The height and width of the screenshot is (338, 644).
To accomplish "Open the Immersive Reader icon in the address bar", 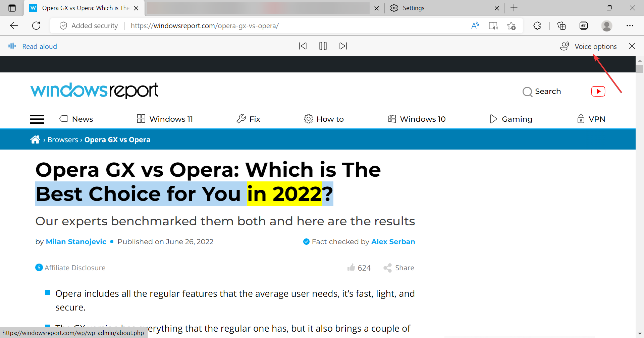I will [493, 26].
